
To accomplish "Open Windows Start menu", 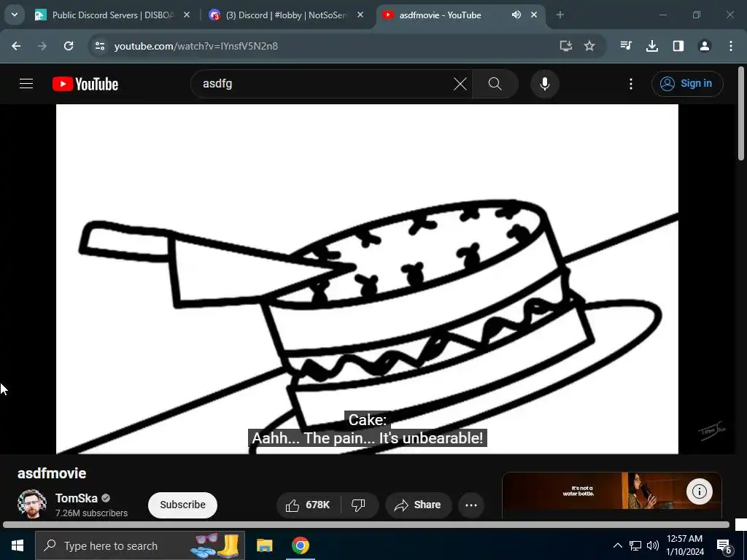I will coord(18,545).
